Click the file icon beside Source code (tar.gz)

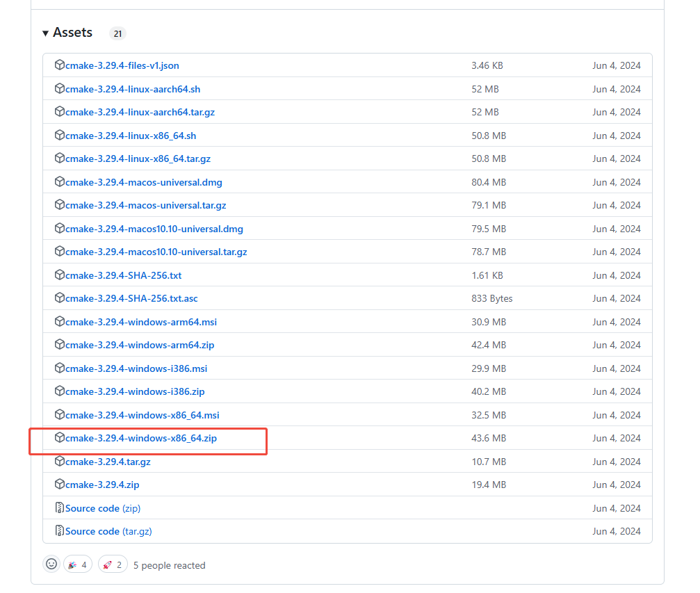[x=60, y=530]
